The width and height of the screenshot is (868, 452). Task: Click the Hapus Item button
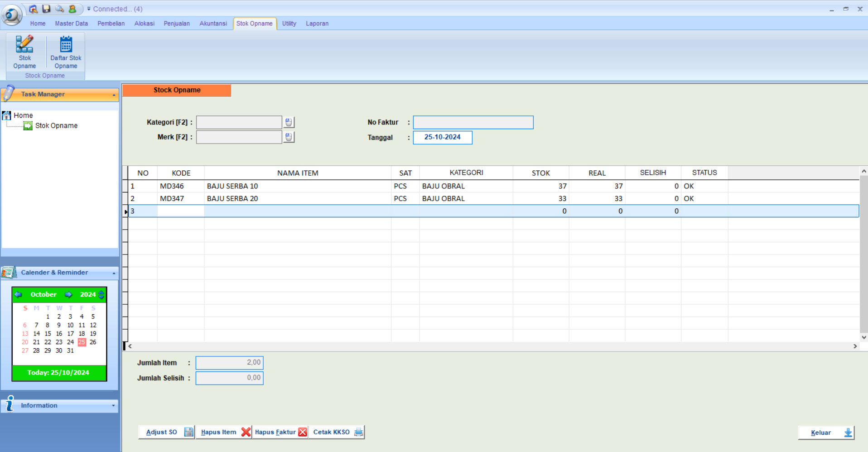(224, 432)
